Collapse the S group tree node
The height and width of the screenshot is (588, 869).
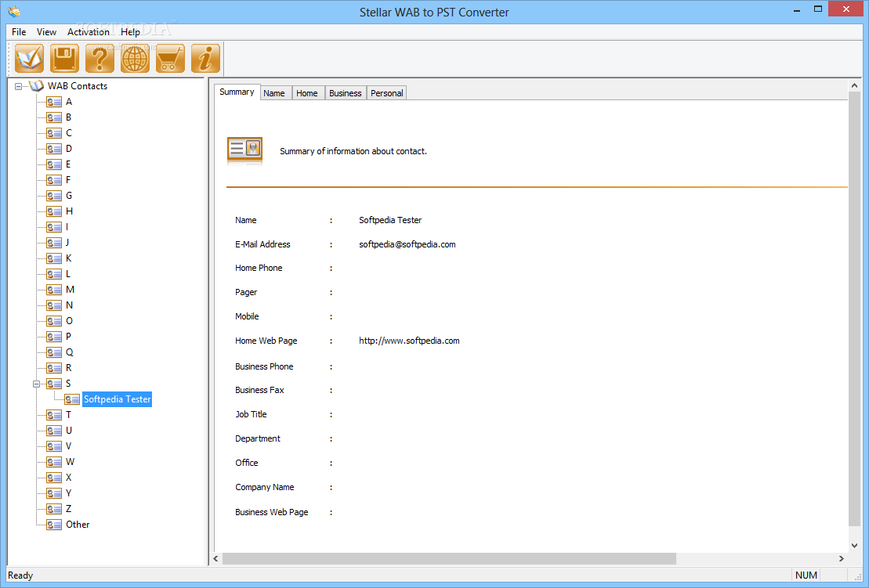pos(36,384)
